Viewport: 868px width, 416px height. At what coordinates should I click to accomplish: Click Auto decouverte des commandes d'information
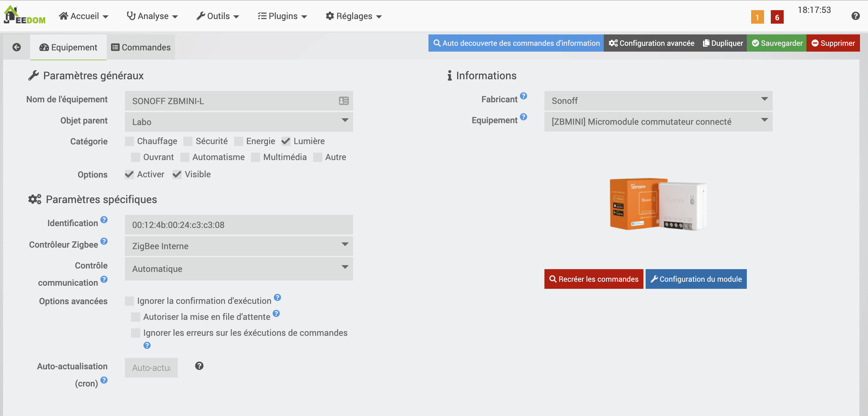point(516,43)
